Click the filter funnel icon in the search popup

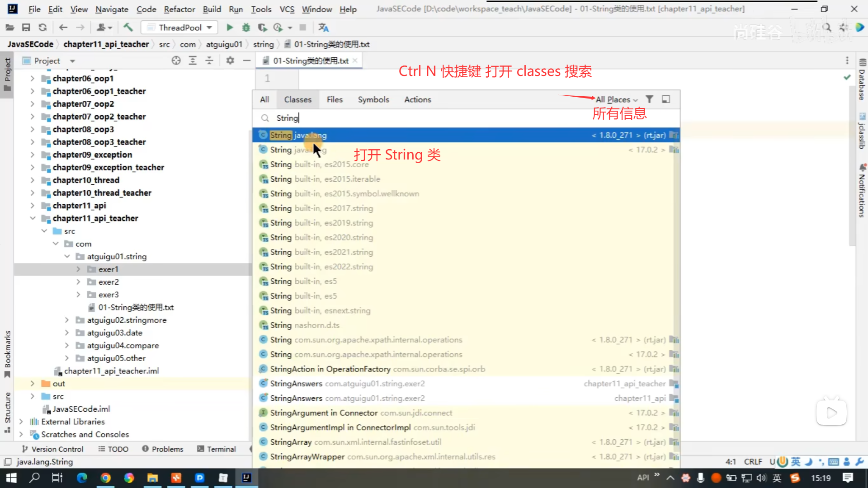(649, 99)
